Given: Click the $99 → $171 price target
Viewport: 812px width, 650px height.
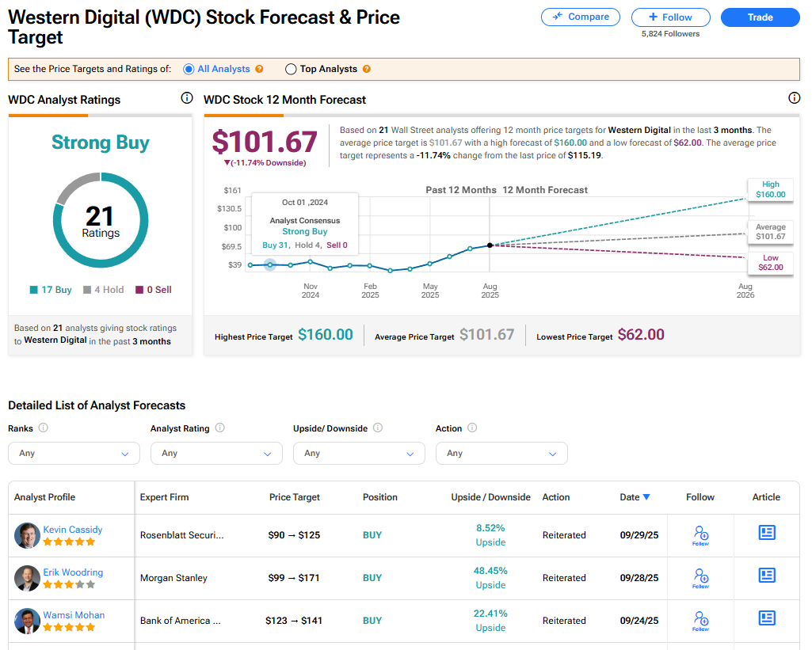Looking at the screenshot, I should coord(294,577).
